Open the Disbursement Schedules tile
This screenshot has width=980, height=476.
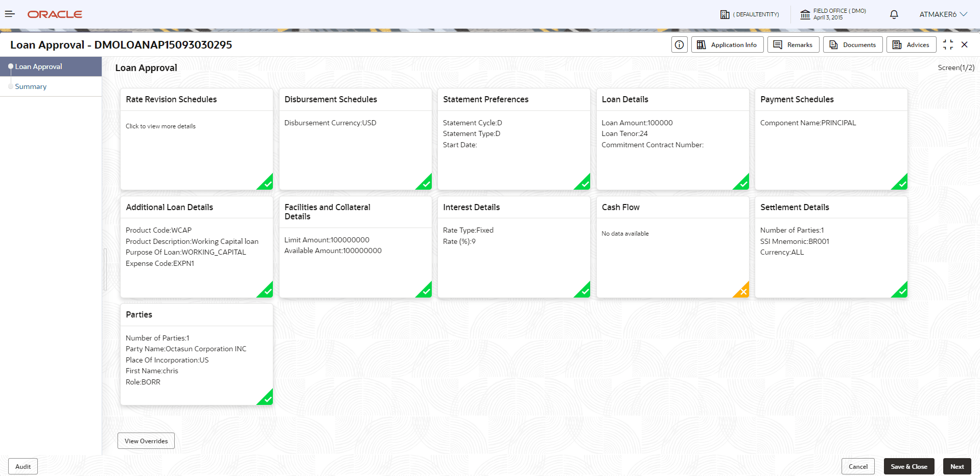[355, 139]
